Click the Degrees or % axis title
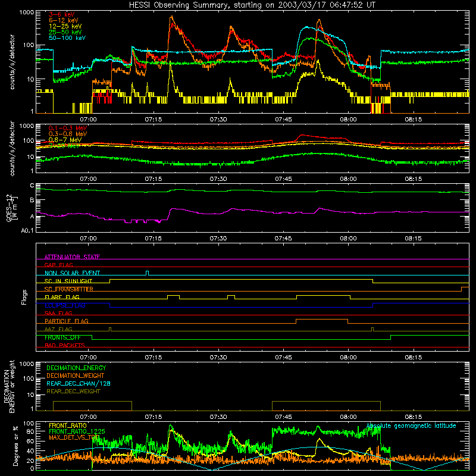This screenshot has height=476, width=476. 15,446
